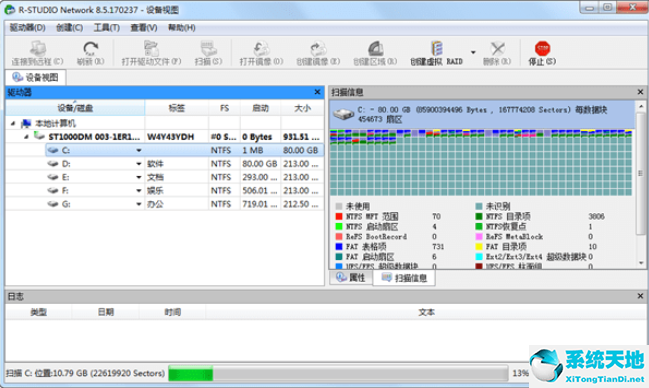Screen dimensions: 649x388
Task: Collapse the ST1000DM disk tree node
Action: tap(26, 136)
